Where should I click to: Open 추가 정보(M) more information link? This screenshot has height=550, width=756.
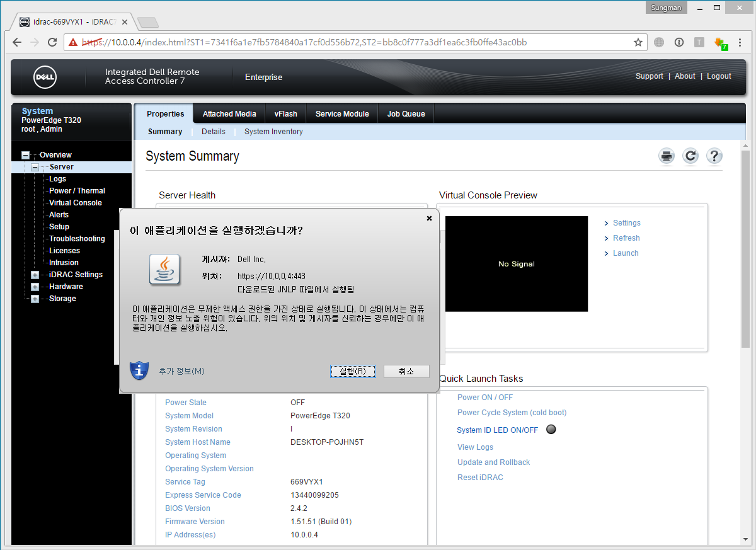tap(181, 371)
